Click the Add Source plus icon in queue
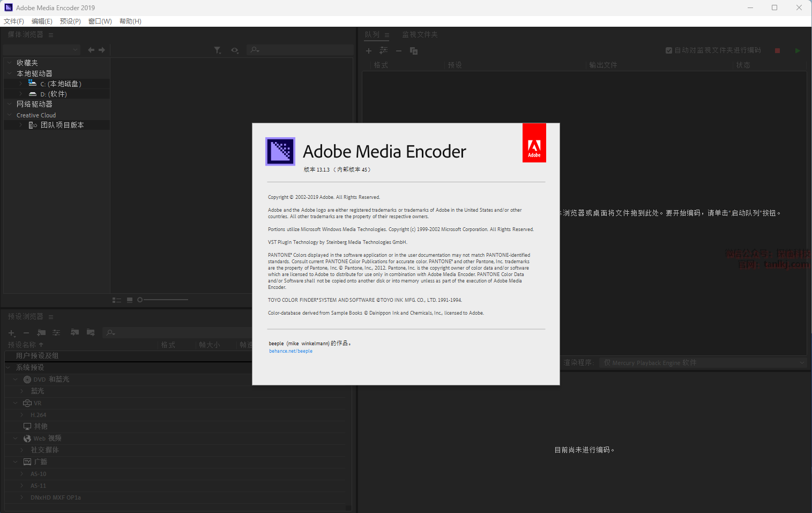Viewport: 812px width, 513px height. coord(369,51)
